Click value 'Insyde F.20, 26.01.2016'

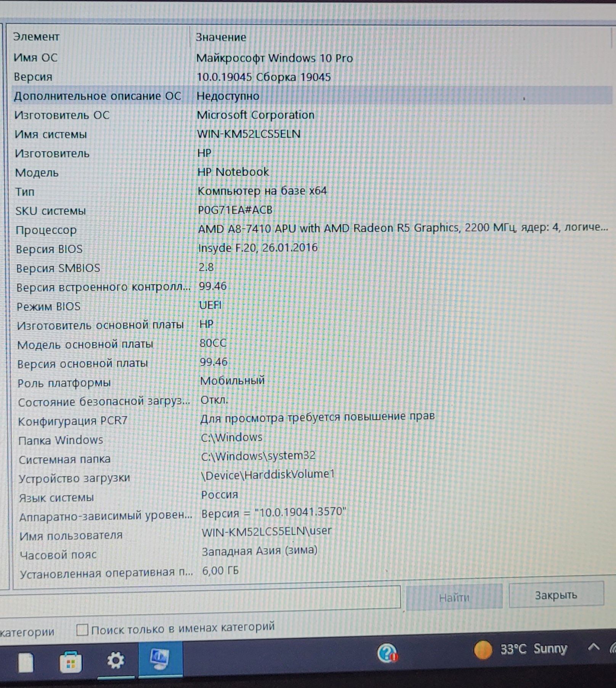point(258,248)
